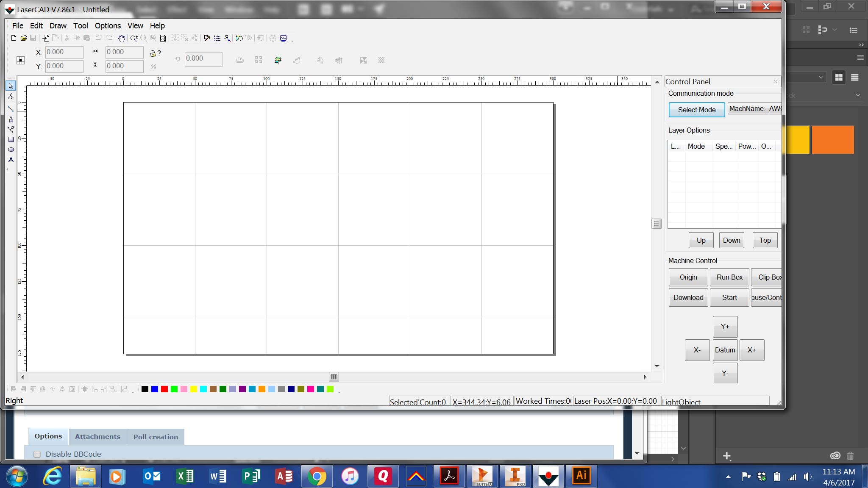868x488 pixels.
Task: Switch to the Attachments tab
Action: click(x=97, y=437)
